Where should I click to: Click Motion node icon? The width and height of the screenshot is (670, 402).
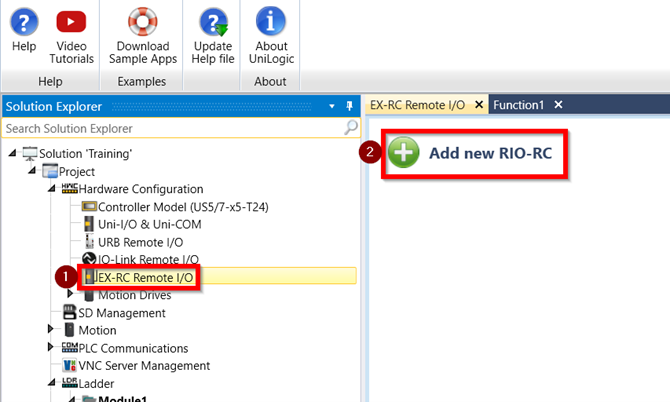[69, 330]
